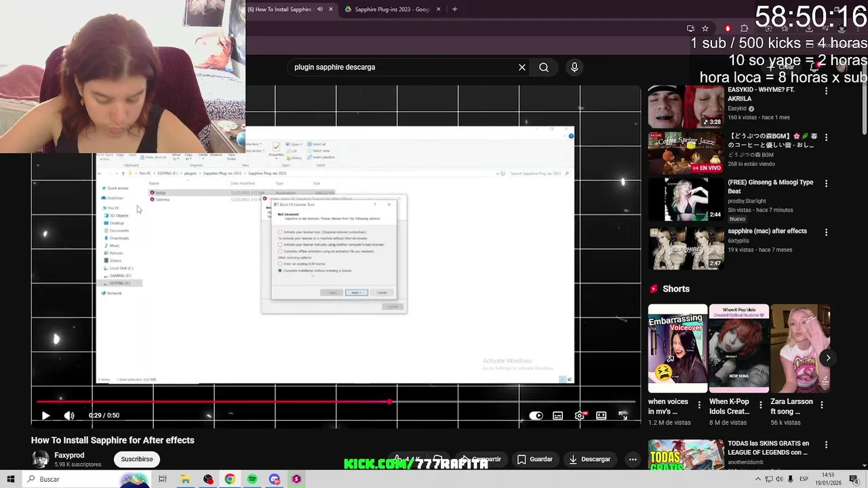The width and height of the screenshot is (868, 488).
Task: Clear the YouTube search box text
Action: point(522,67)
